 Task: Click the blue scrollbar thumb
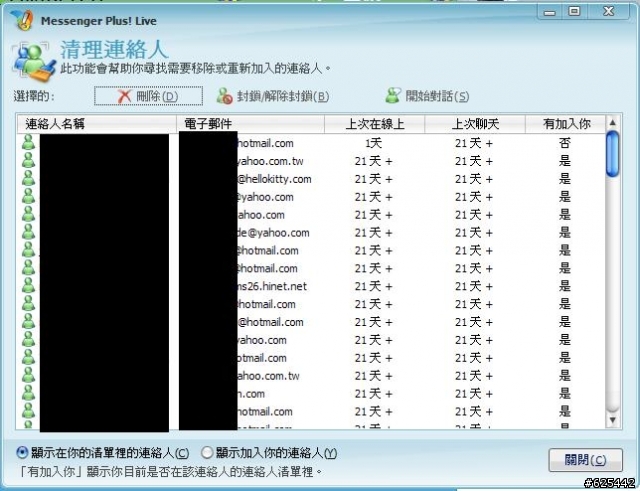tap(612, 154)
